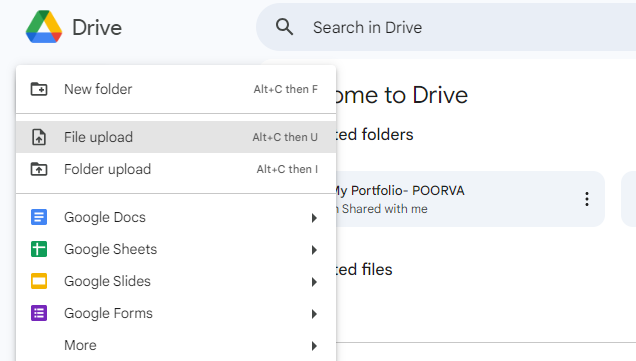
Task: Click the 'to Drive' welcome heading
Action: [426, 95]
